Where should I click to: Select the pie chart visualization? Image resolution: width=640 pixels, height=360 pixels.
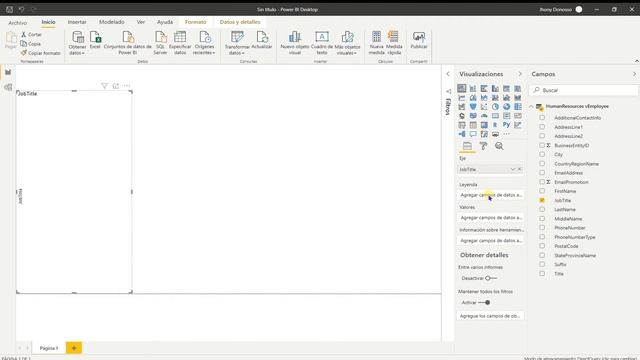[x=495, y=107]
